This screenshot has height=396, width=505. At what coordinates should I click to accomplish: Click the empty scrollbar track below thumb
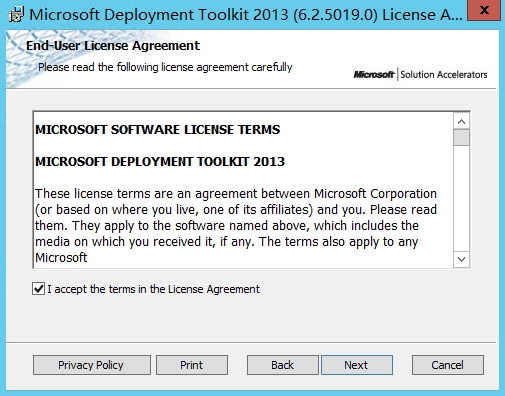[x=461, y=198]
